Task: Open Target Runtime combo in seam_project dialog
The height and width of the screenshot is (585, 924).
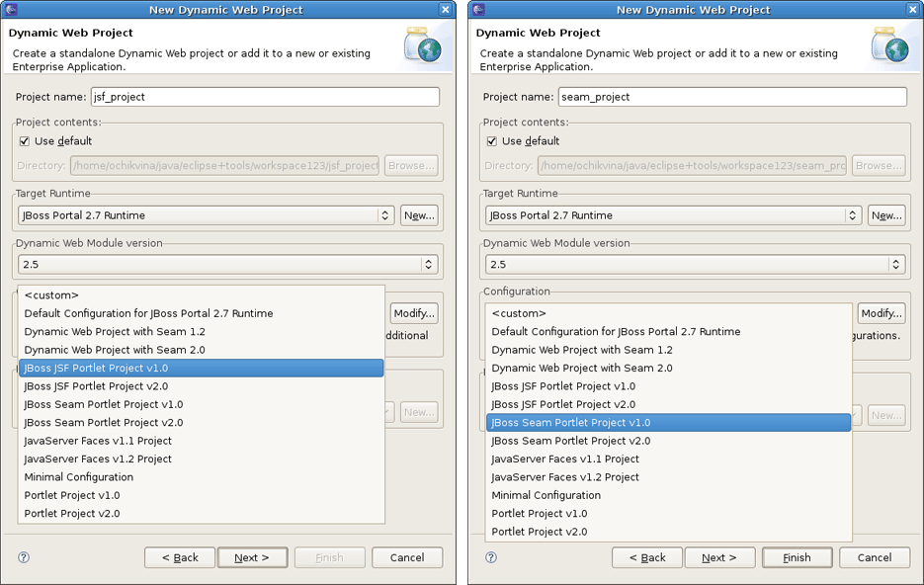Action: click(x=673, y=215)
